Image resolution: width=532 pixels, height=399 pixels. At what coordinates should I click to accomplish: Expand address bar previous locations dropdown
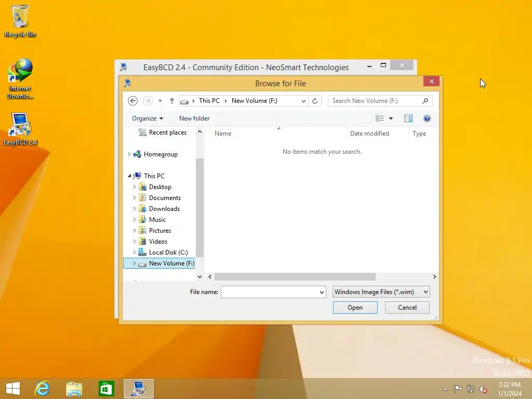tap(303, 101)
